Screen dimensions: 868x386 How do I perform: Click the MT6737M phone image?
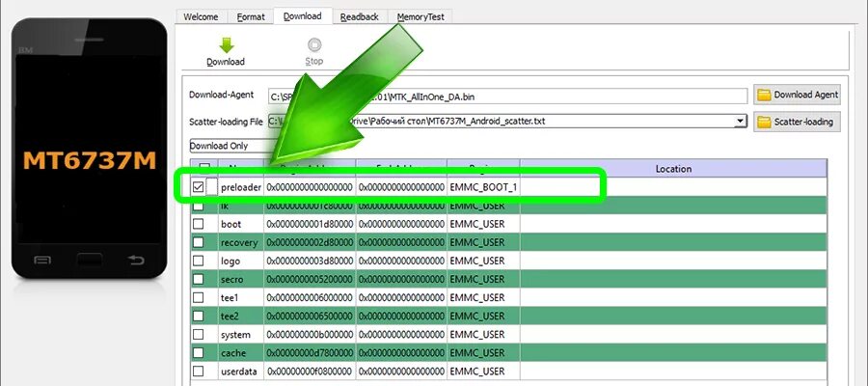click(89, 149)
